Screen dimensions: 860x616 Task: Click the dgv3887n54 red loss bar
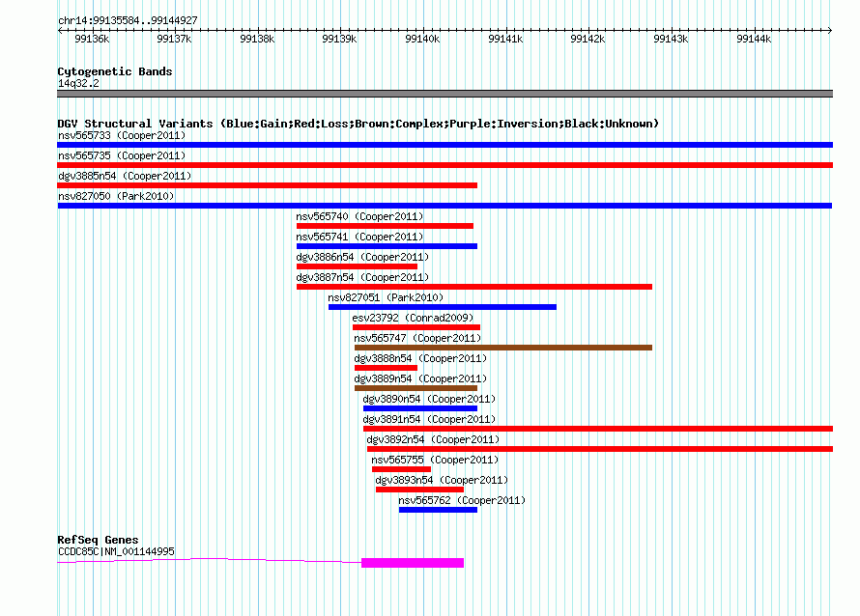[474, 287]
